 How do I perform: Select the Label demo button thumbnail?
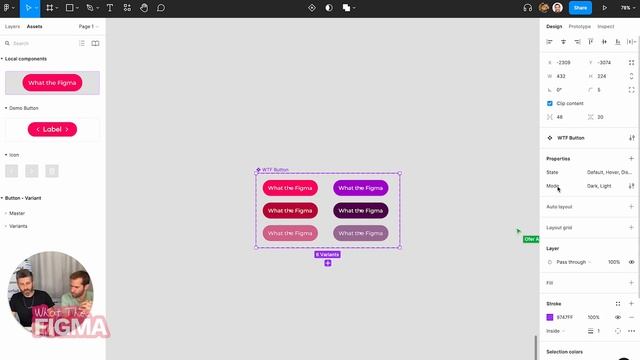(52, 129)
